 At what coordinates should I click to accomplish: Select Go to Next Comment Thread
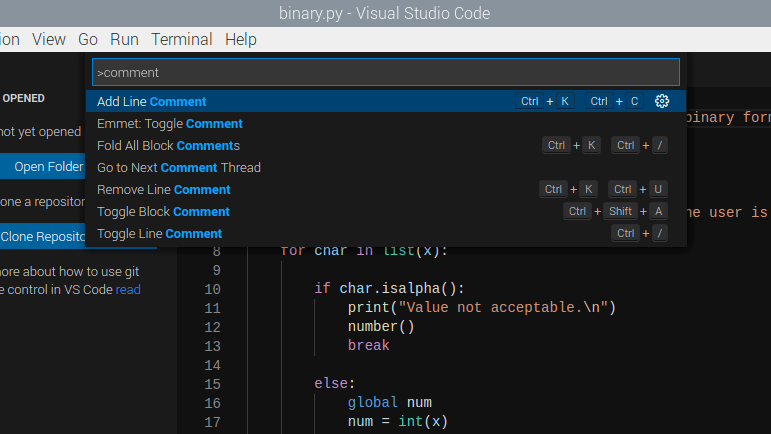coord(386,168)
